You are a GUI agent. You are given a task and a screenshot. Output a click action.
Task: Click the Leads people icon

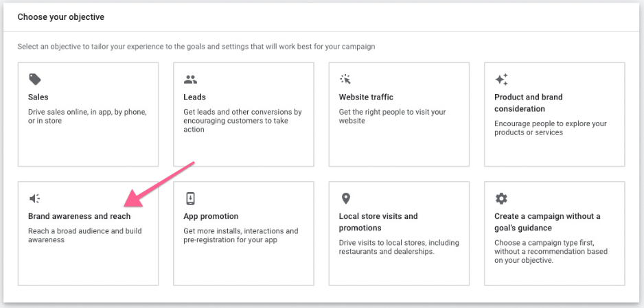tap(190, 80)
